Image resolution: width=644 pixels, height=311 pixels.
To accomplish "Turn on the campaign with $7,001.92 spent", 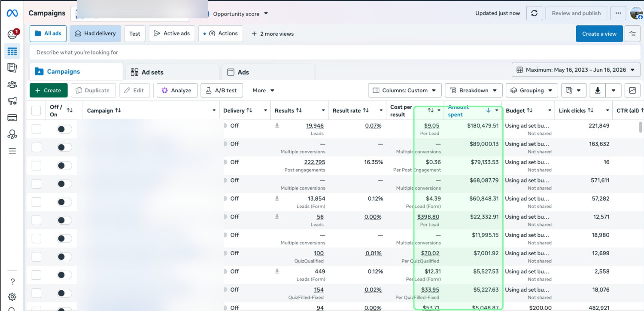I will click(64, 256).
